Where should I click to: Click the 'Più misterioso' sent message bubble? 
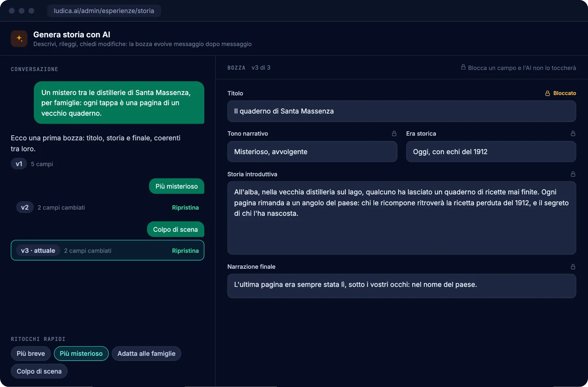176,186
